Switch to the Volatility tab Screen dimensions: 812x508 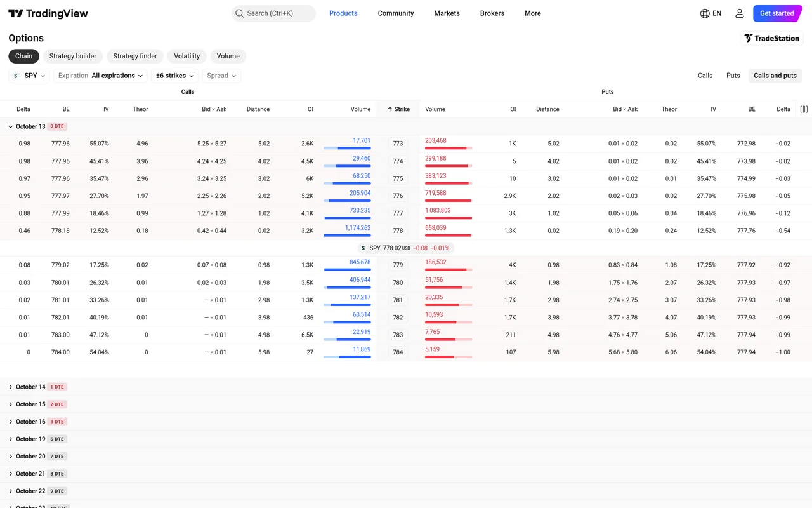(x=187, y=56)
